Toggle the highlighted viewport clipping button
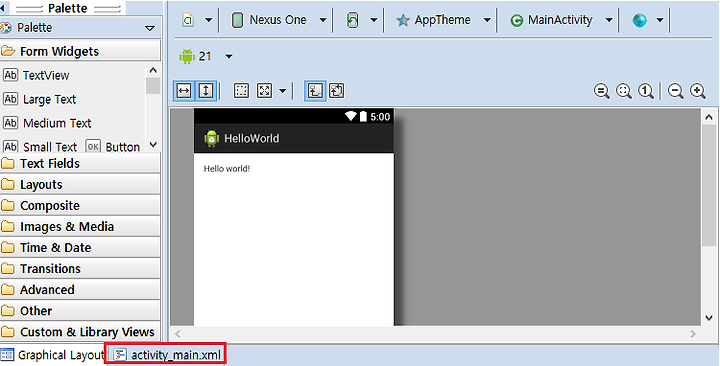The height and width of the screenshot is (366, 720). click(x=315, y=91)
